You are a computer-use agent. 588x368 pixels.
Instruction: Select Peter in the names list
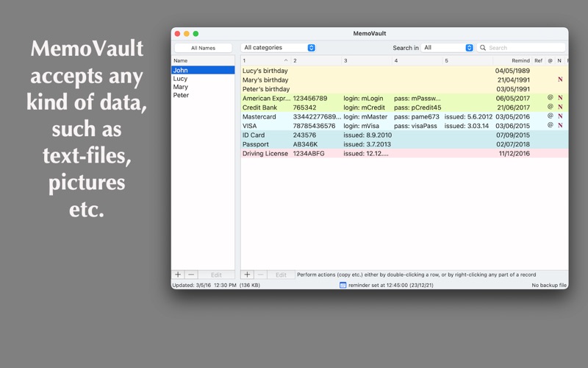(x=203, y=95)
